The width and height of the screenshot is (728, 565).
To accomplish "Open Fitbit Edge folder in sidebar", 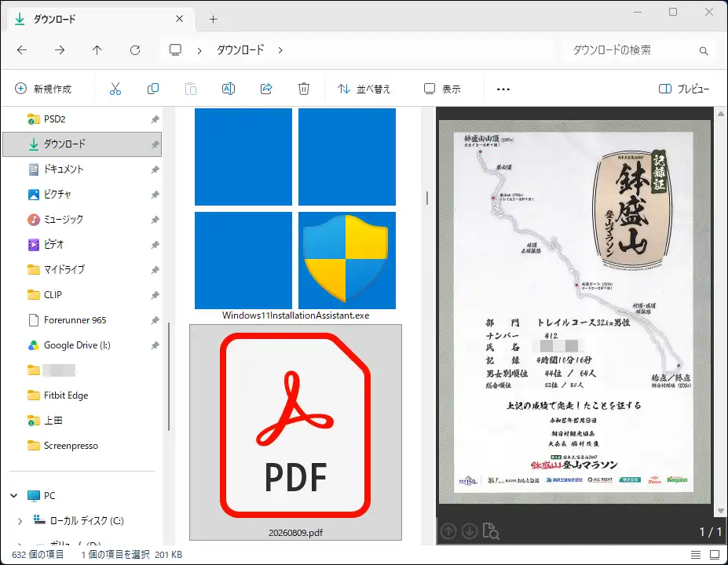I will (82, 395).
